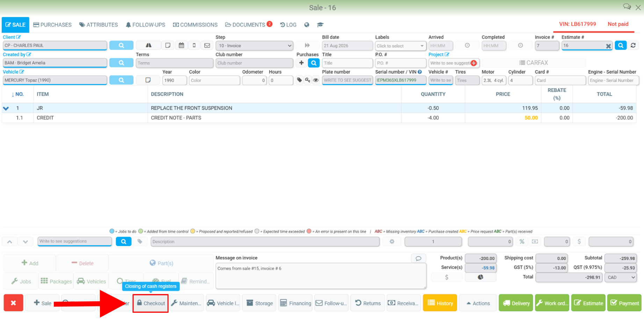The width and height of the screenshot is (644, 319).
Task: Click the gear icon beside Description field
Action: [392, 242]
